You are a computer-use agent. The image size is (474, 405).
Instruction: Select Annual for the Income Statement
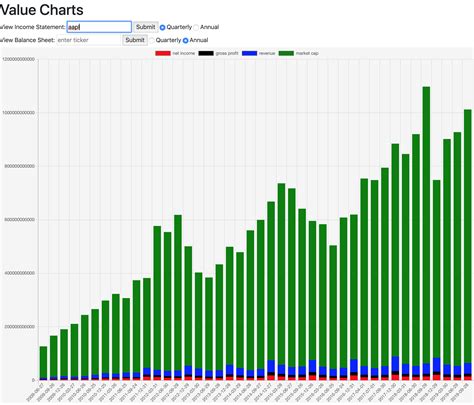tap(196, 27)
